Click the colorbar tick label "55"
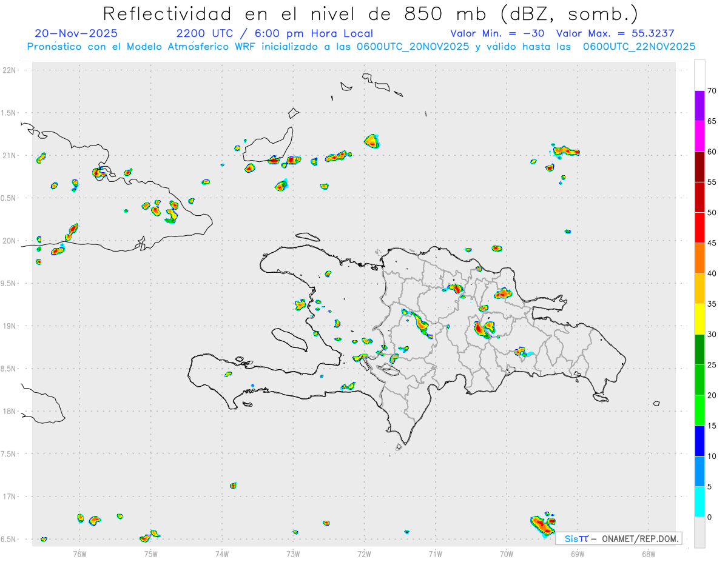The image size is (728, 562). coord(712,182)
